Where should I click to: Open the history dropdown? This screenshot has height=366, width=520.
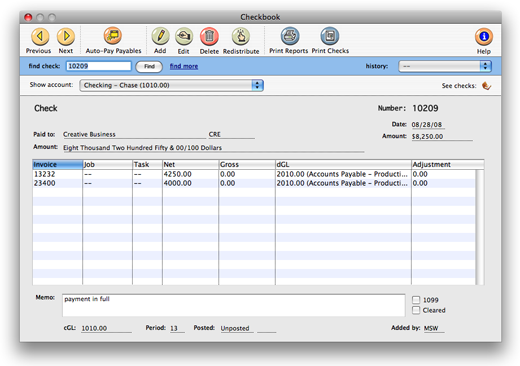pyautogui.click(x=445, y=66)
